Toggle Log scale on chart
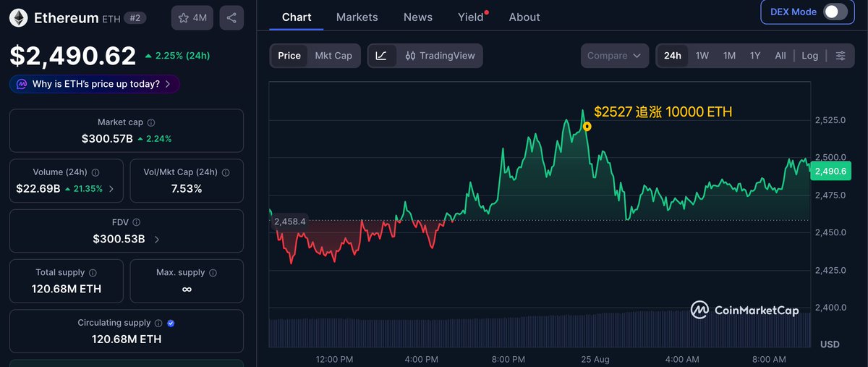868x367 pixels. pos(810,56)
